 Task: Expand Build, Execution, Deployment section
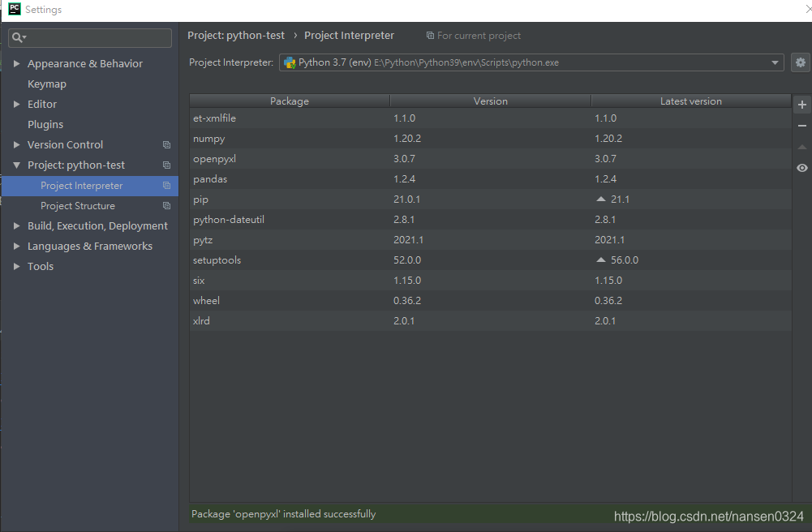point(16,225)
